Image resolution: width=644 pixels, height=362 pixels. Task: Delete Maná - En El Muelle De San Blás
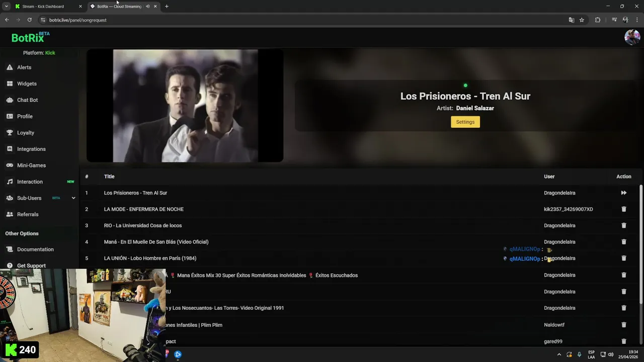pyautogui.click(x=624, y=242)
